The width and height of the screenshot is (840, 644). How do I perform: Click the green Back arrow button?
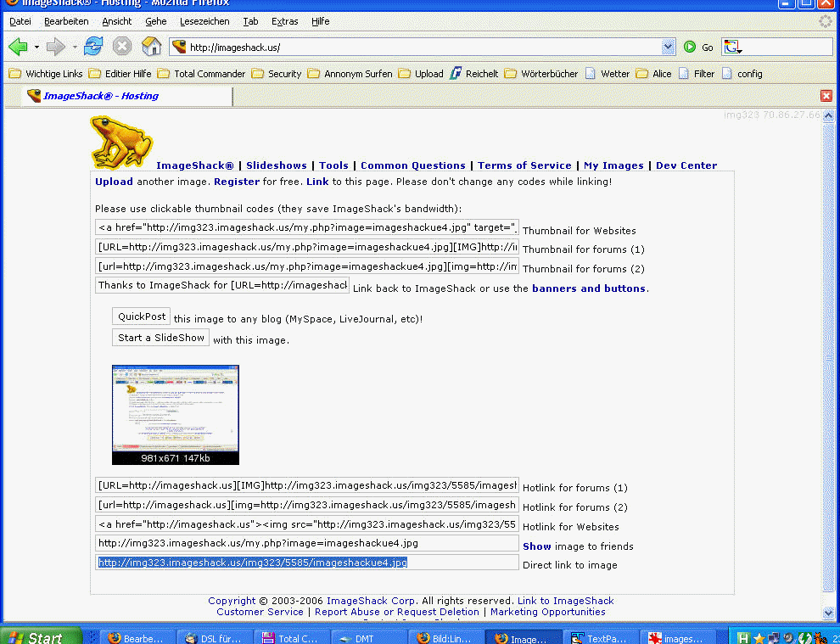[x=18, y=48]
